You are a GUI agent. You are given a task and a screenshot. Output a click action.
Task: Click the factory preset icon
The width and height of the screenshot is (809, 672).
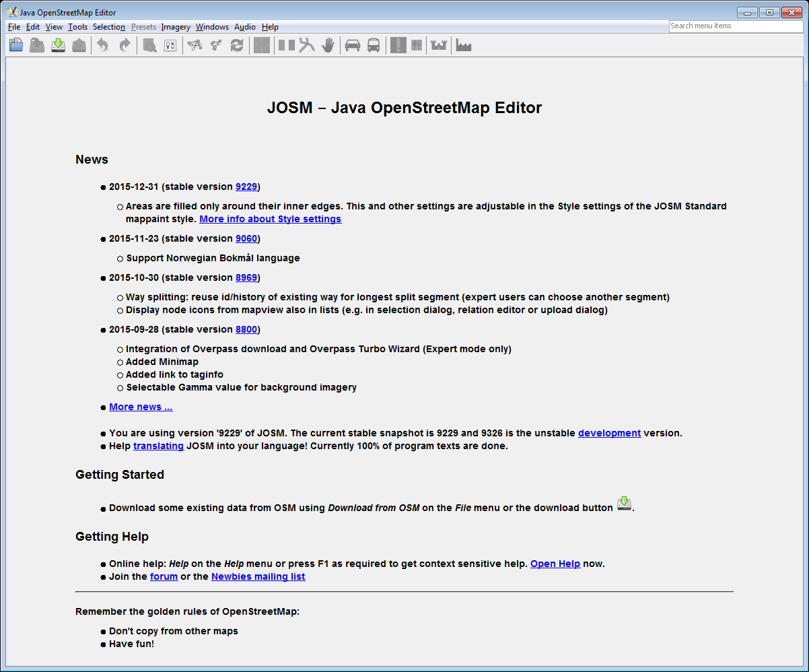463,45
